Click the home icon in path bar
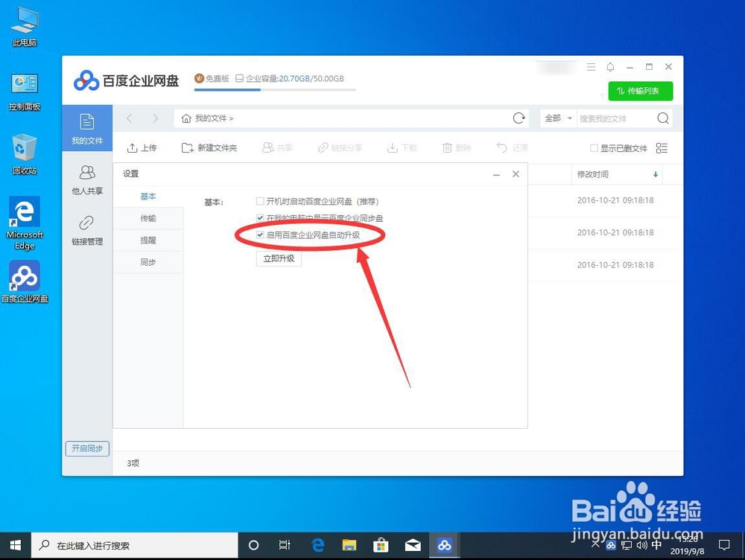 click(186, 118)
